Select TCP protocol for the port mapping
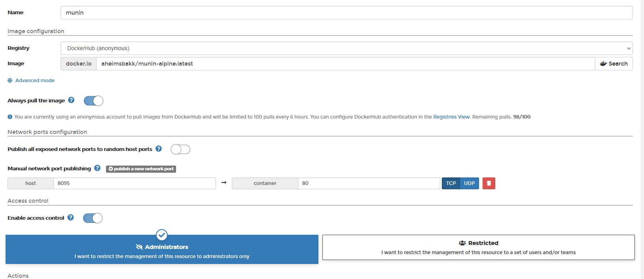644x279 pixels. click(x=451, y=183)
